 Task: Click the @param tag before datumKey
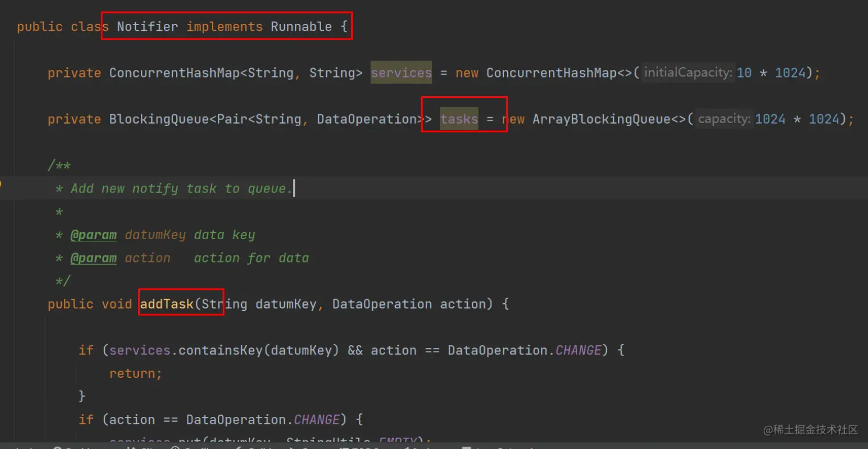(93, 235)
